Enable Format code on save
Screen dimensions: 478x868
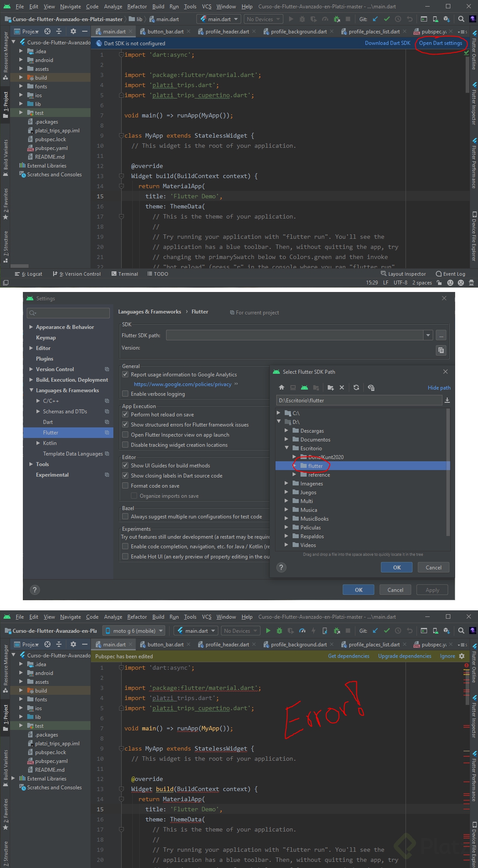point(125,485)
